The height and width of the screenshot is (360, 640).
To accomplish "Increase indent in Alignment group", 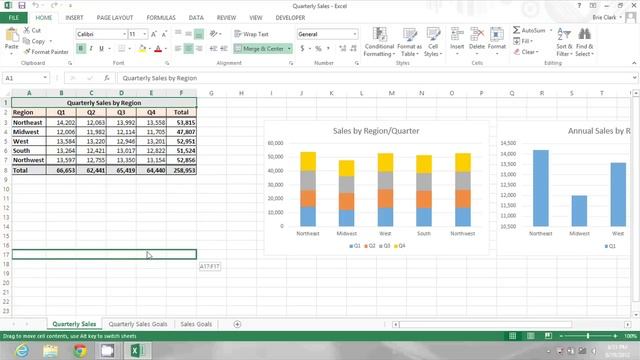I will click(x=224, y=49).
